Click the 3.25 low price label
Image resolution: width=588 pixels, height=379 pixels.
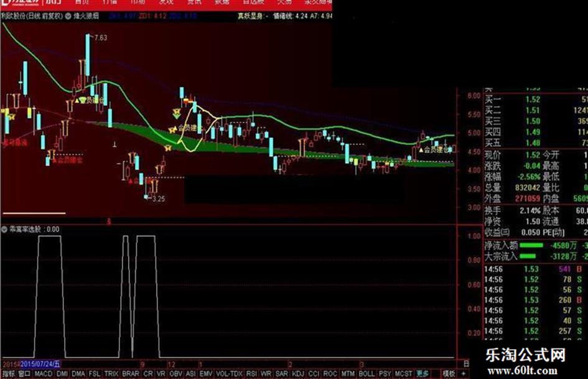click(158, 199)
